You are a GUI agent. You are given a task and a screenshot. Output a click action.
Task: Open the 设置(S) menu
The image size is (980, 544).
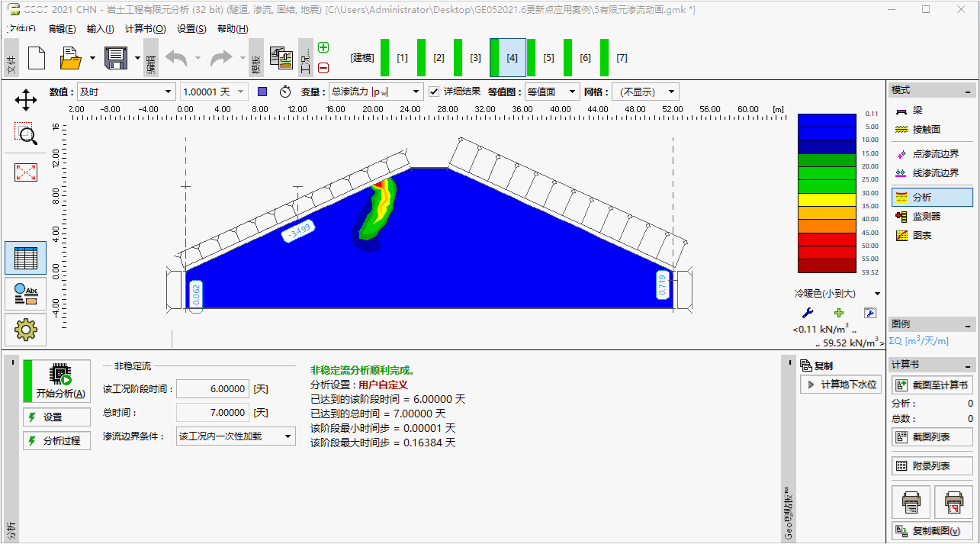[191, 29]
